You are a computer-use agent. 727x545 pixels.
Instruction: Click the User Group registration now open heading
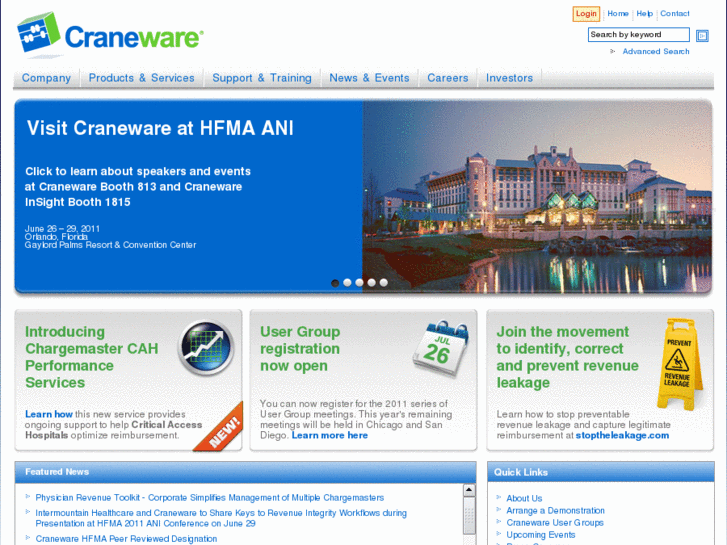pos(300,349)
